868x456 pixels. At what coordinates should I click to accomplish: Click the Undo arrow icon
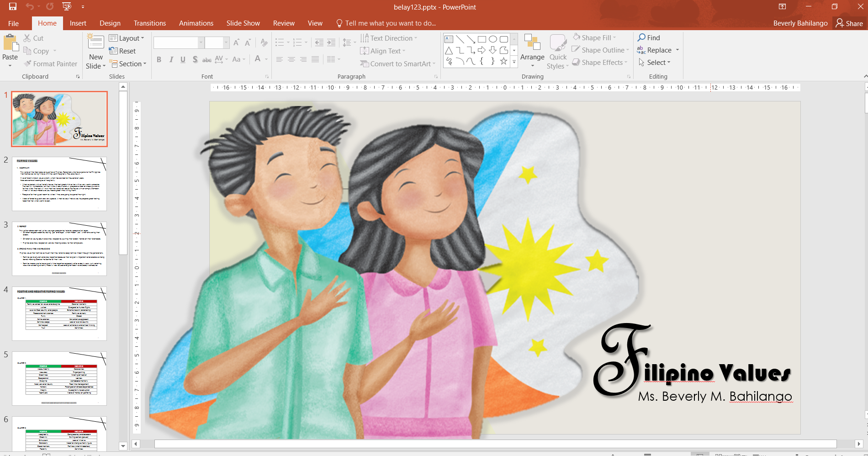(30, 7)
